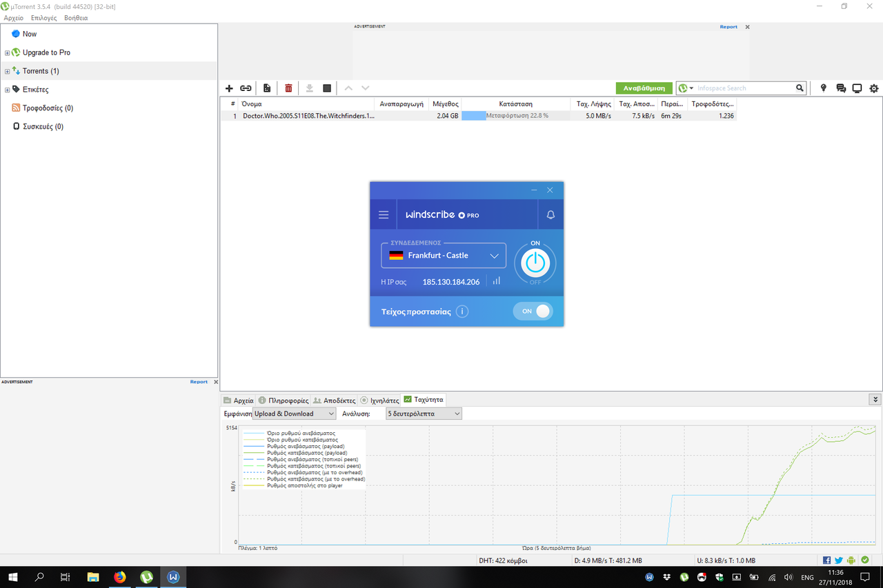Open the Αρχείο menu

(14, 18)
